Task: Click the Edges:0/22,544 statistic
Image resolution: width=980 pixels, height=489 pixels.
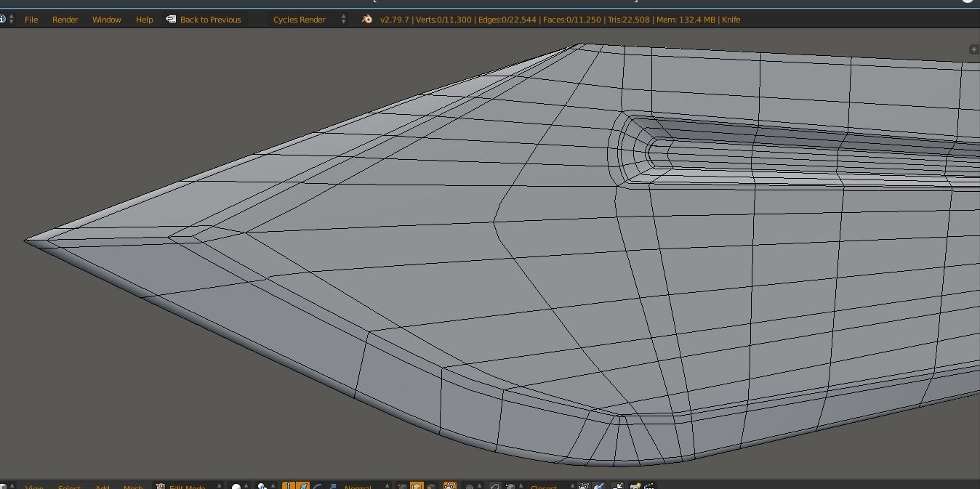Action: coord(507,20)
